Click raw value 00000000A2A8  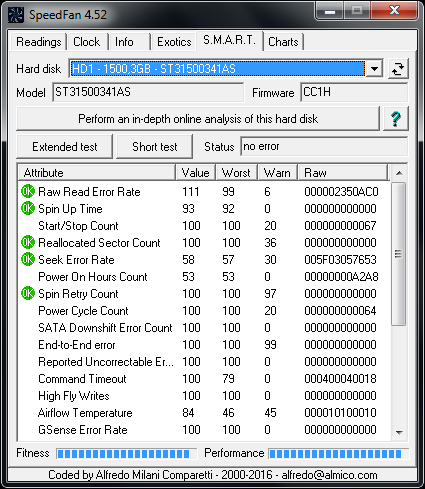click(x=341, y=277)
